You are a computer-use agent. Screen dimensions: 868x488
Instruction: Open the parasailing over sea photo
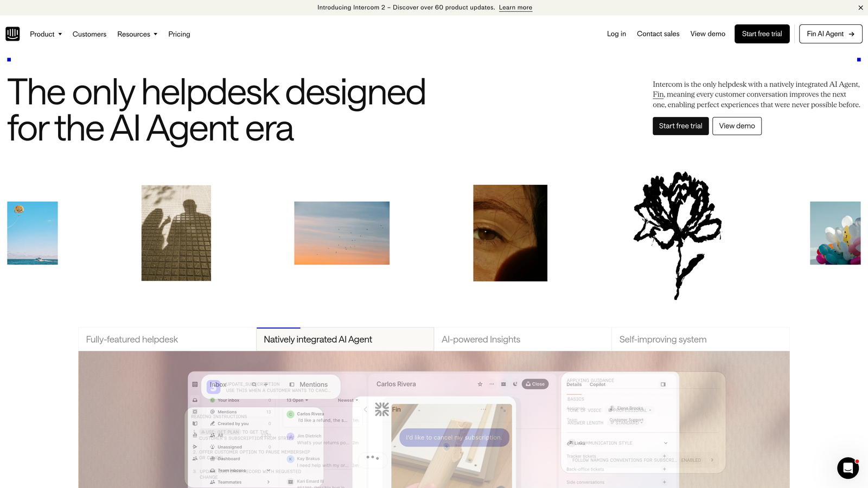pos(33,233)
